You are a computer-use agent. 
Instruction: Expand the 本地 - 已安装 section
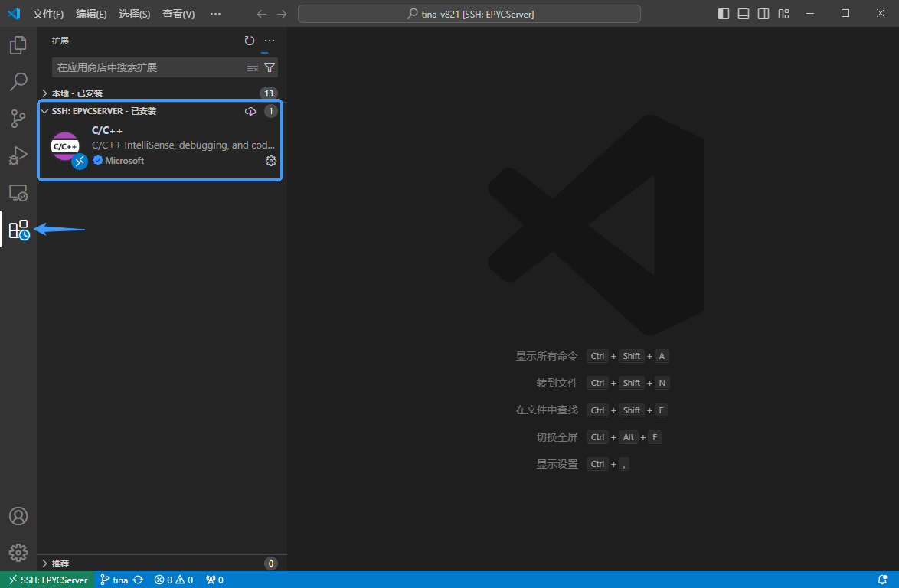click(77, 93)
